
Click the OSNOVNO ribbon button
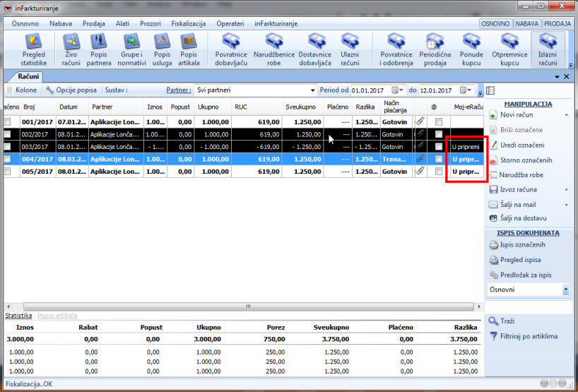(496, 23)
